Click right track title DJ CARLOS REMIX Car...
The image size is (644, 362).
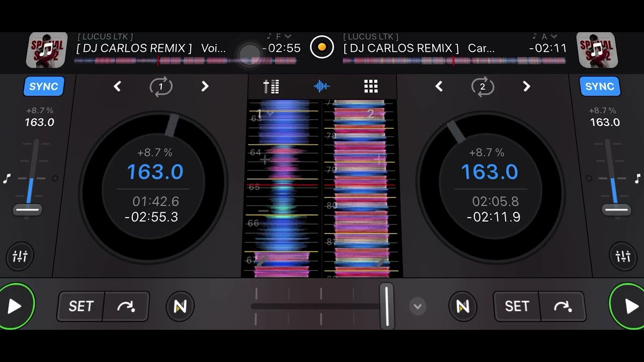point(419,48)
